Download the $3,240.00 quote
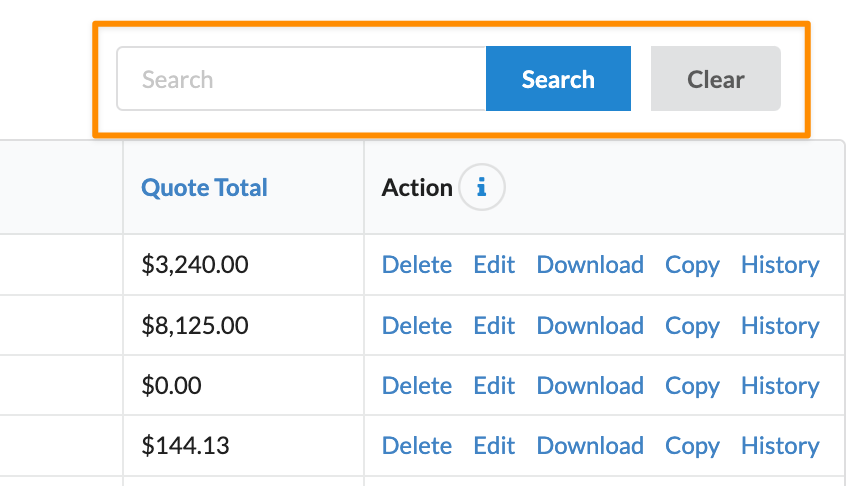Image resolution: width=864 pixels, height=486 pixels. [590, 265]
